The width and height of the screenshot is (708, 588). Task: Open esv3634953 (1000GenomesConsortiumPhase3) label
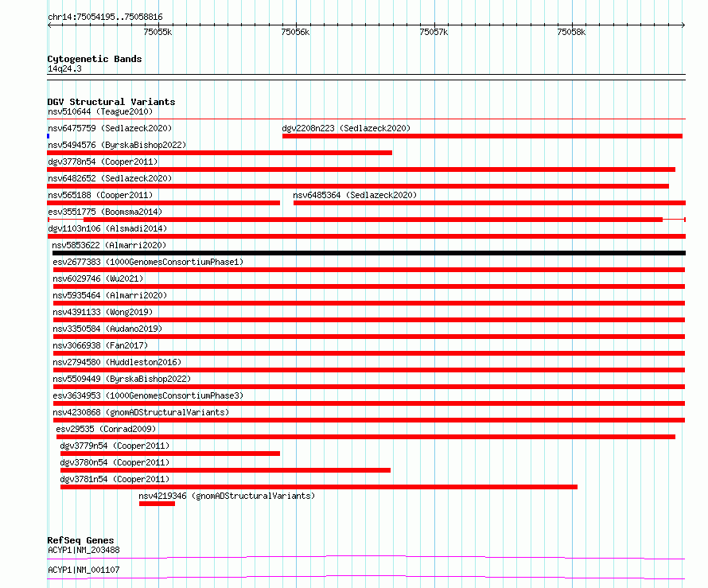click(x=148, y=395)
